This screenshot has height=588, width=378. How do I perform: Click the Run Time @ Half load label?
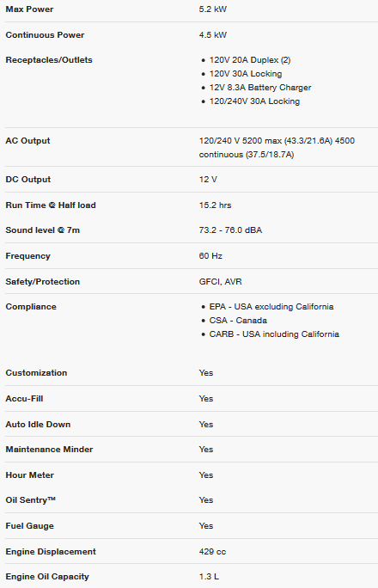click(x=51, y=205)
